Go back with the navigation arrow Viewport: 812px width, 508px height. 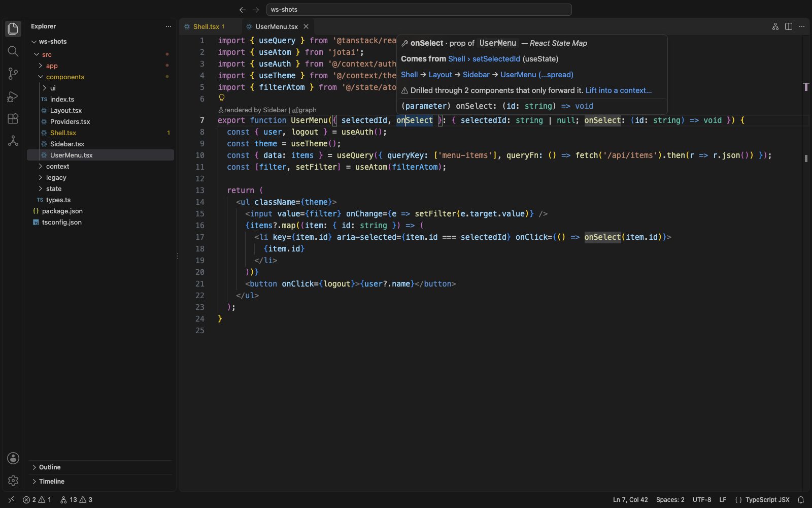[243, 10]
